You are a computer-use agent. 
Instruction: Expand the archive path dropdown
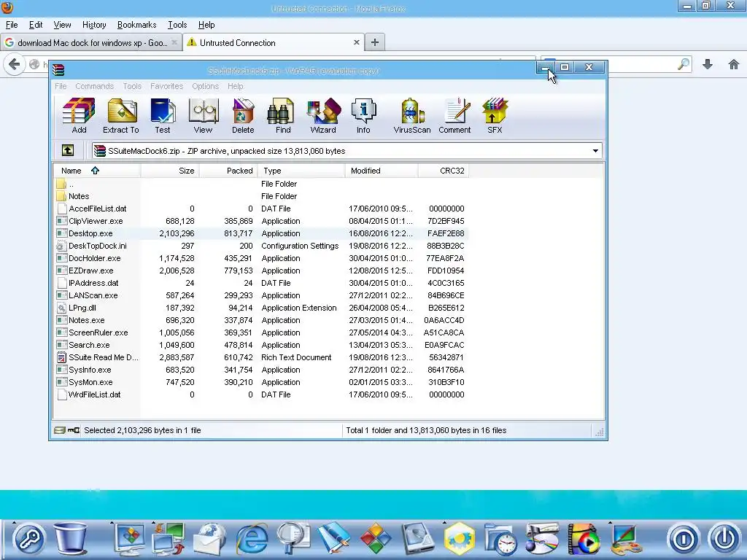[x=595, y=151]
